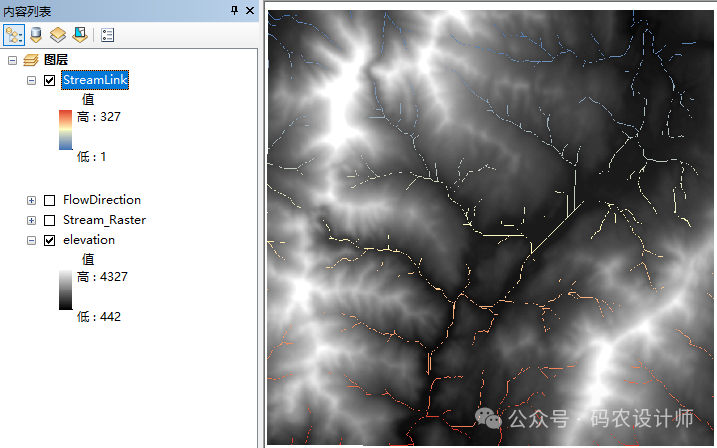Expand the FlowDirection layer legend
717x448 pixels.
[32, 200]
